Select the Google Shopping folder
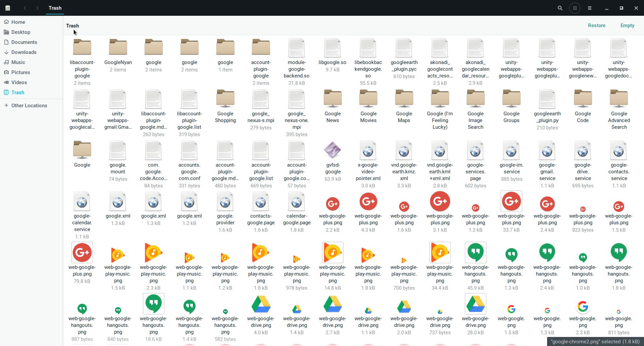 (225, 99)
